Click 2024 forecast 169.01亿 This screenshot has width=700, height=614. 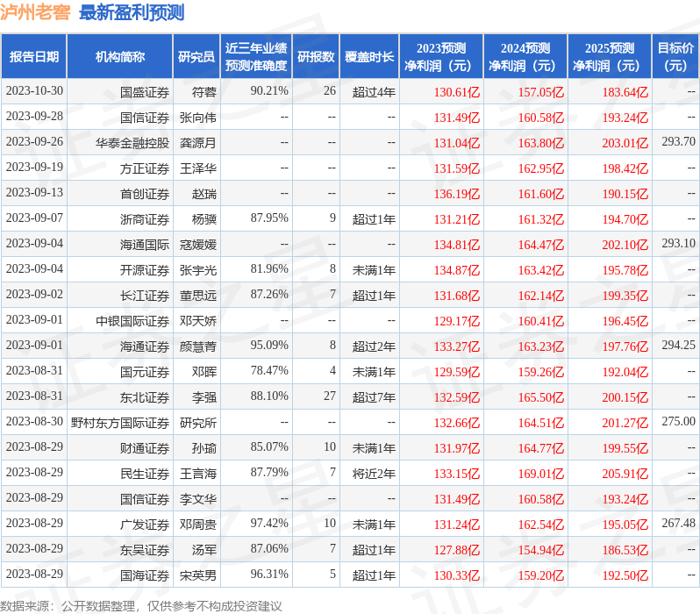pos(541,475)
